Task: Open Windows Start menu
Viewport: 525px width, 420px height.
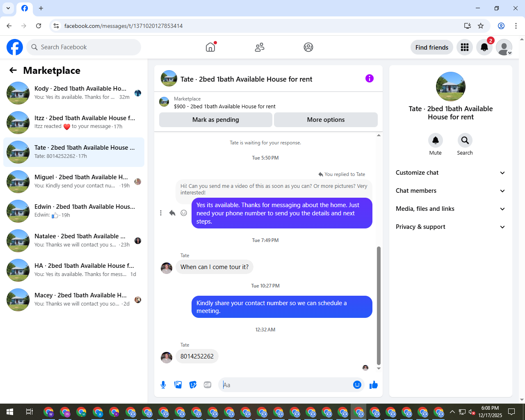Action: pos(10,412)
